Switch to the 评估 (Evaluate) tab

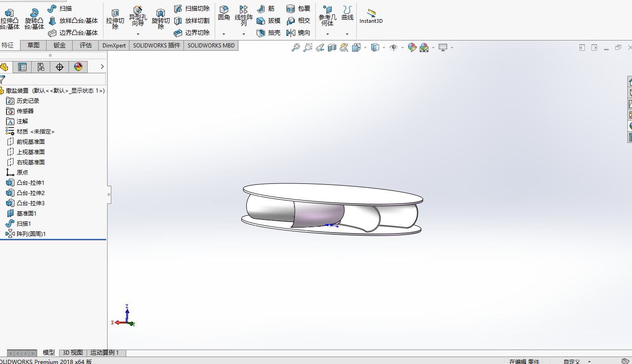86,45
